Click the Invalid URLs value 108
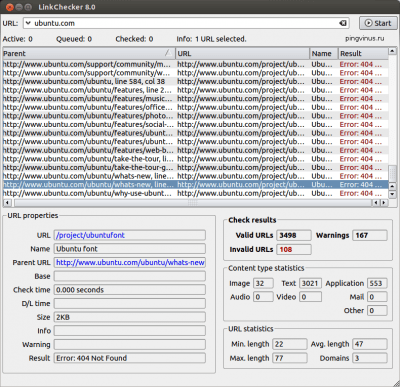This screenshot has width=400, height=387. click(x=294, y=249)
